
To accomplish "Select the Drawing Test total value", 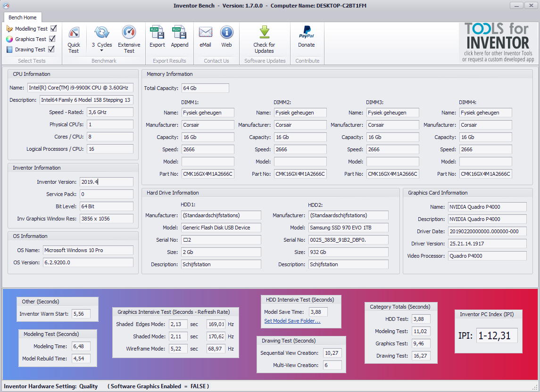I will (421, 356).
